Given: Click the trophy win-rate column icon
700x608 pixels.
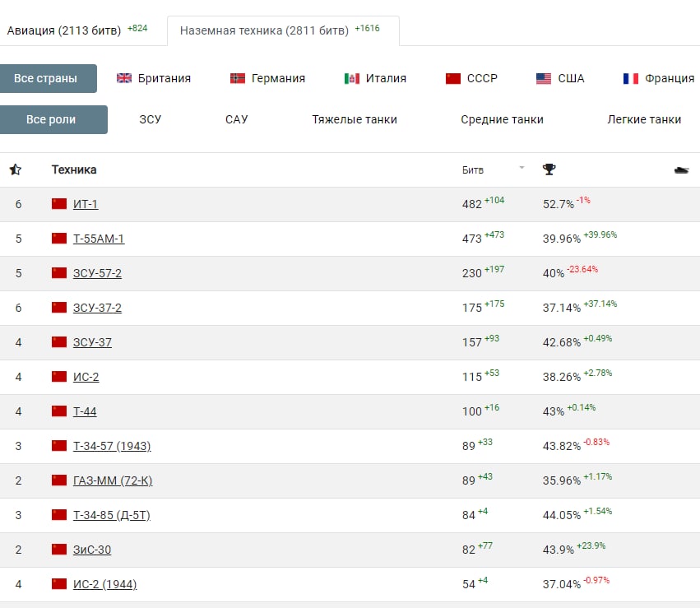Looking at the screenshot, I should coord(549,169).
